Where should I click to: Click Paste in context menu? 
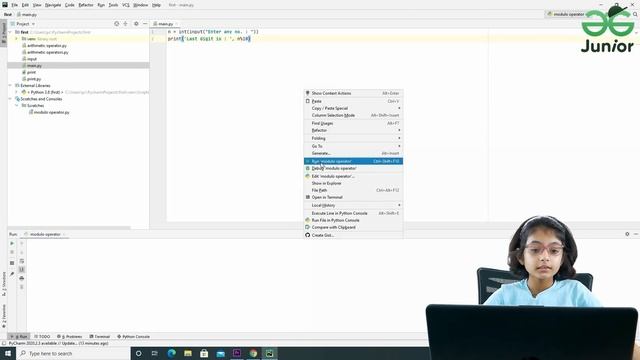[353, 101]
